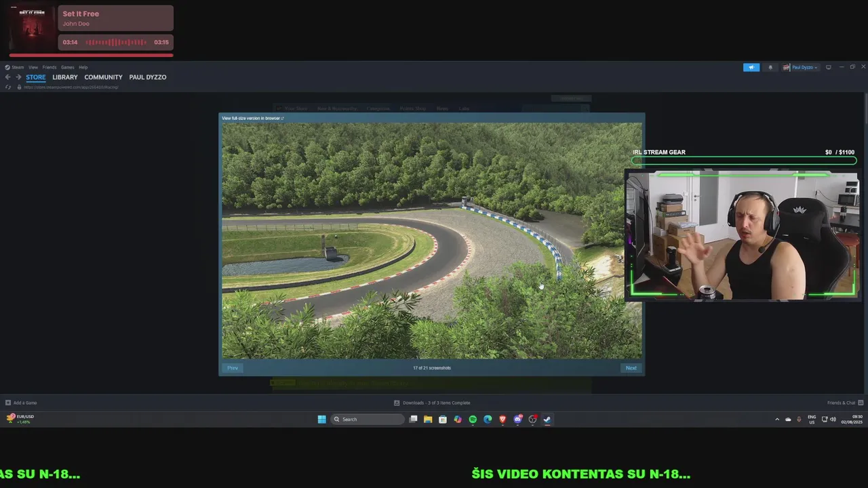Screen dimensions: 868x488
Task: Click the racetrack screenshot image
Action: pos(431,241)
